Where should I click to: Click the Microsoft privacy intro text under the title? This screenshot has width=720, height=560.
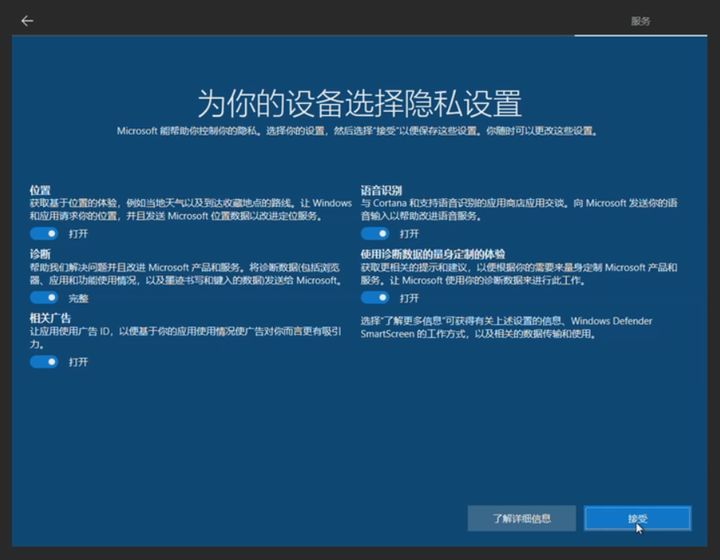(357, 131)
